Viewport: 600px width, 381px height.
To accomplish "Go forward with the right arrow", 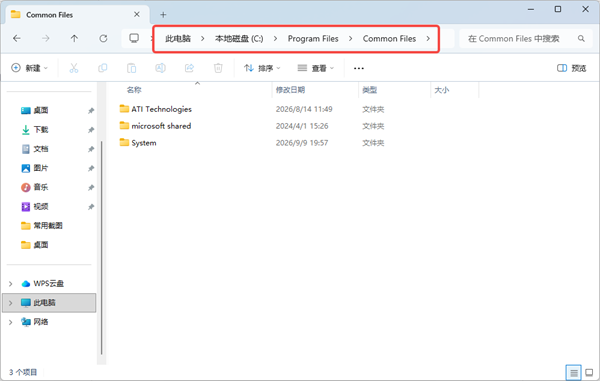I will (46, 38).
